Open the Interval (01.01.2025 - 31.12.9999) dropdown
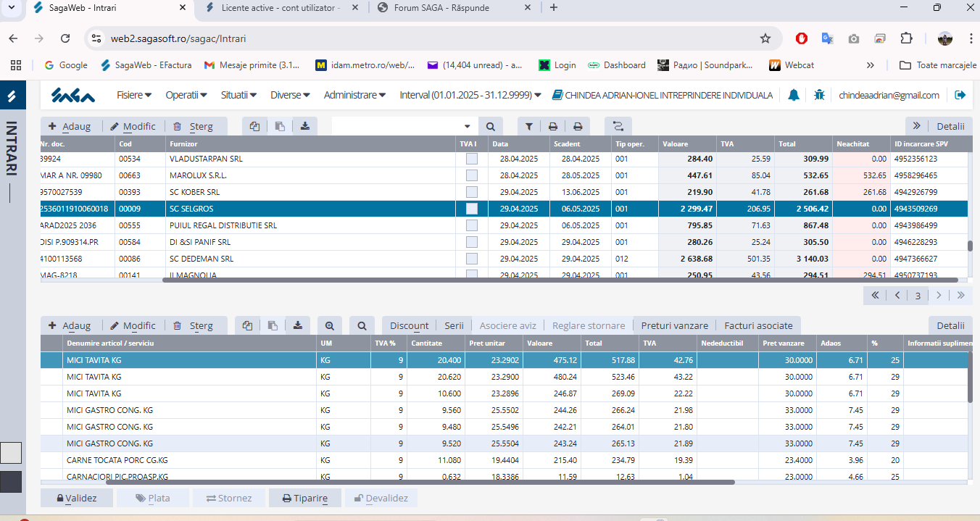 pos(470,95)
